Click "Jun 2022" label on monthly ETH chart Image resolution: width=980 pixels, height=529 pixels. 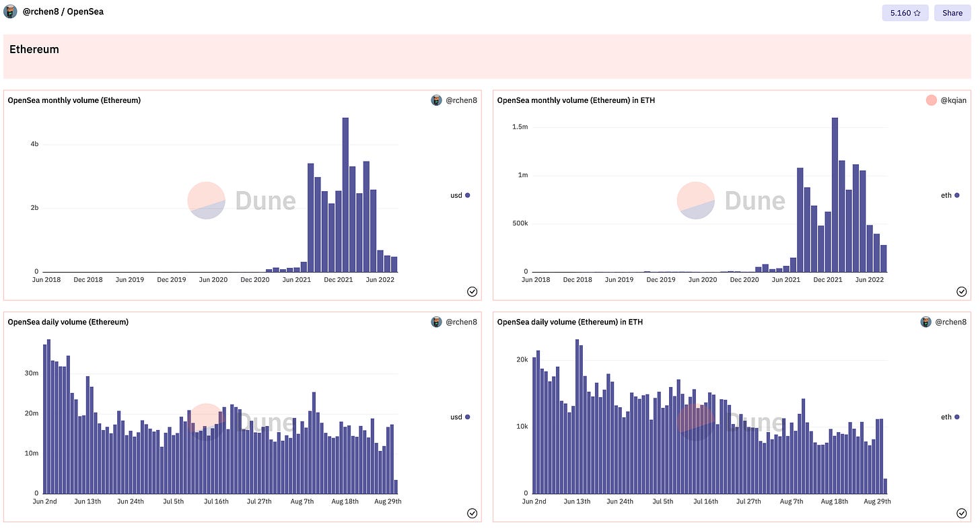point(869,279)
